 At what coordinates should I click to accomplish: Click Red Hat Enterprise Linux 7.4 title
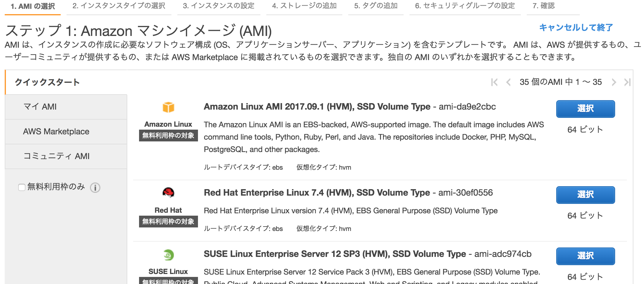[x=317, y=193]
